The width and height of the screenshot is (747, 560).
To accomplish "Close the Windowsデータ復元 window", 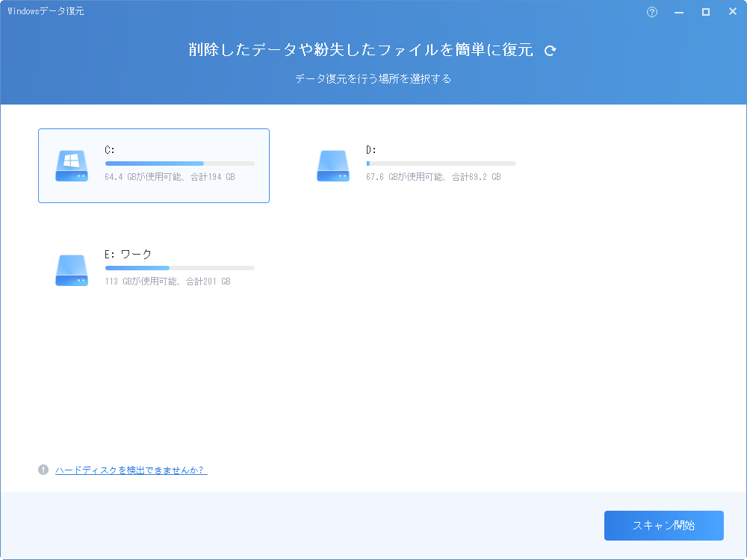I will click(x=733, y=11).
